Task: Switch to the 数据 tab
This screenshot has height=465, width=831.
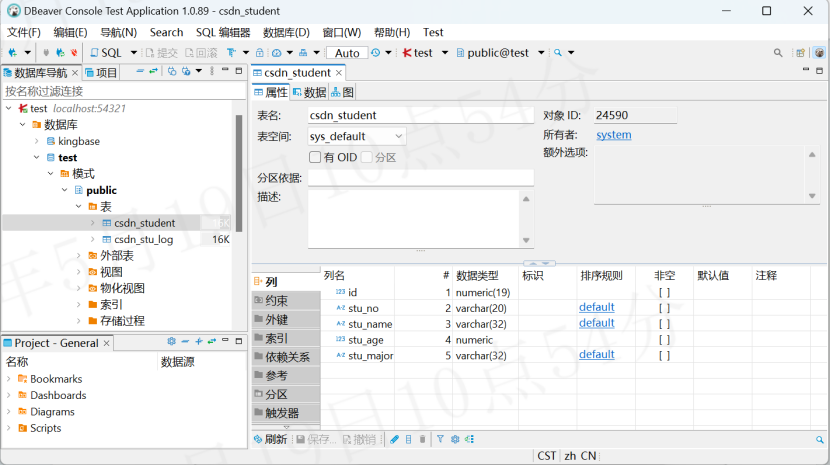Action: [310, 92]
